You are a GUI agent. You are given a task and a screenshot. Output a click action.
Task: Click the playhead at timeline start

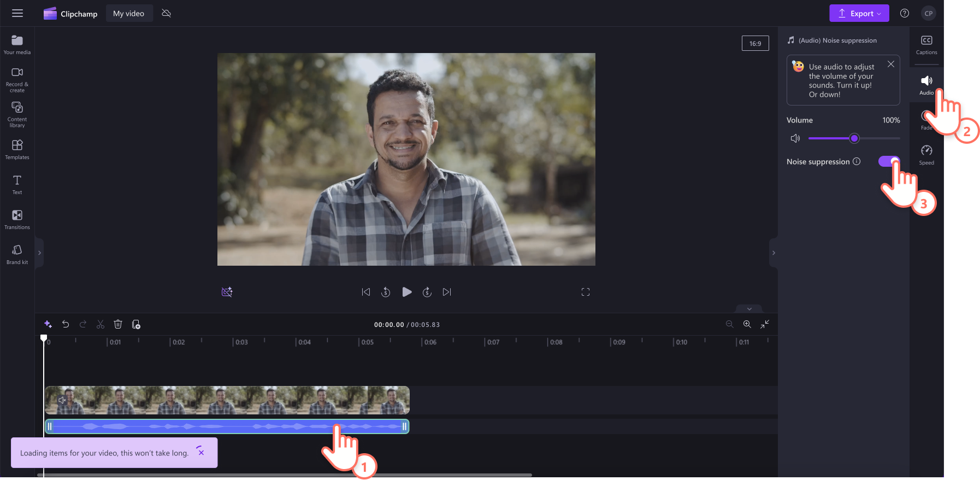[x=44, y=338]
